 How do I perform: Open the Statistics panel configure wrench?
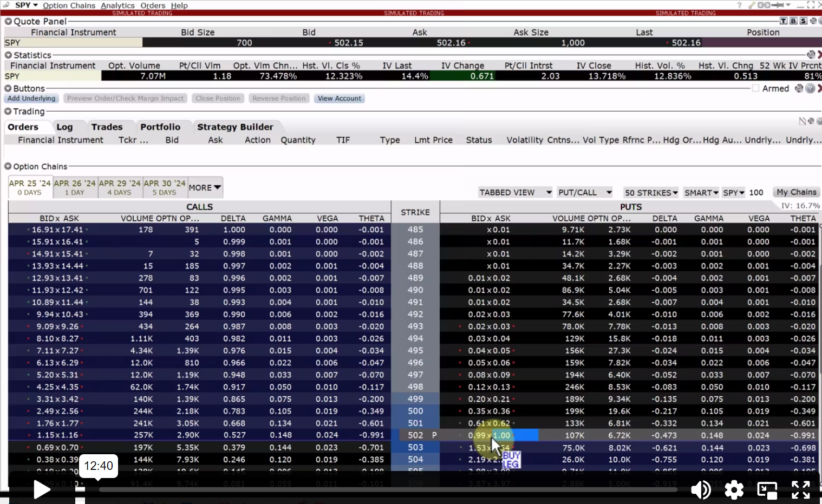(x=811, y=55)
